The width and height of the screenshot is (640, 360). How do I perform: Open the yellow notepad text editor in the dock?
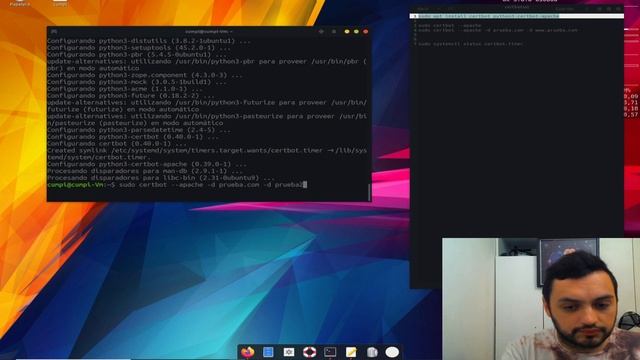[x=351, y=352]
